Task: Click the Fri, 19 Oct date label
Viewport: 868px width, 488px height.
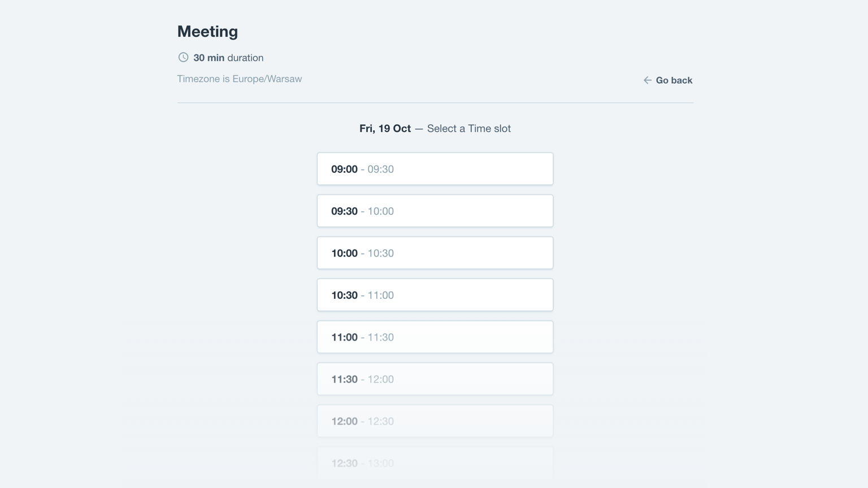Action: coord(385,128)
